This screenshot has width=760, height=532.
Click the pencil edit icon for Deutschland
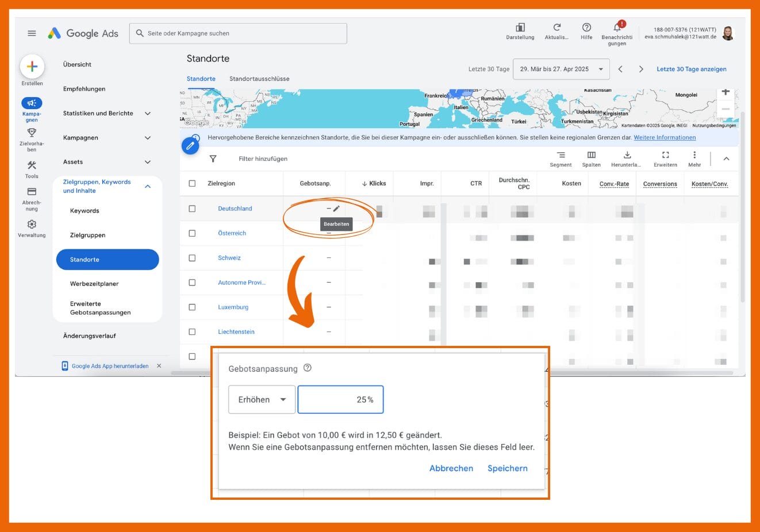[336, 209]
